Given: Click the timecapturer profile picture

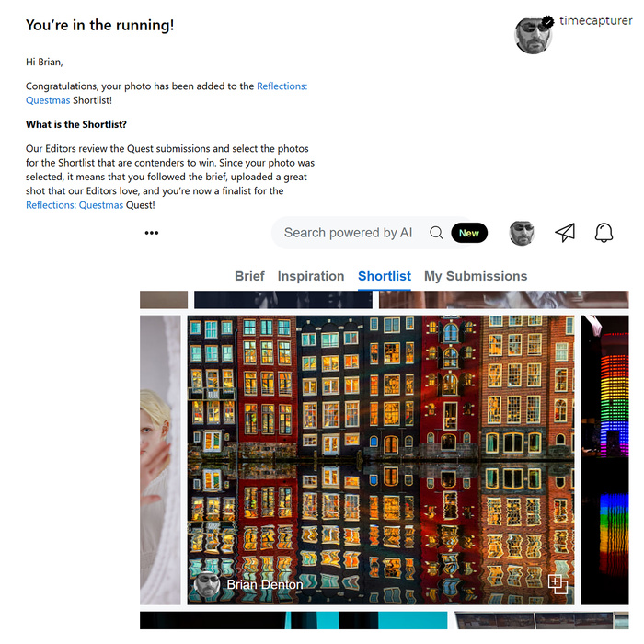Looking at the screenshot, I should (x=533, y=36).
